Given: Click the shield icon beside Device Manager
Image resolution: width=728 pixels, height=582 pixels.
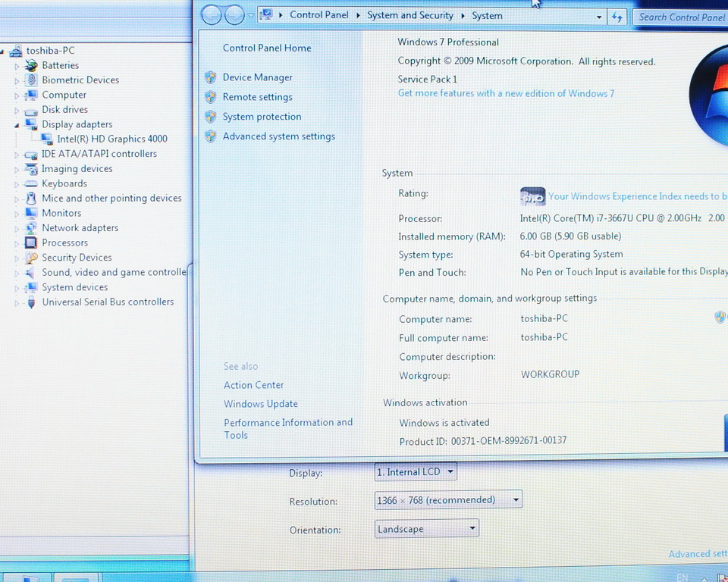Looking at the screenshot, I should point(211,77).
